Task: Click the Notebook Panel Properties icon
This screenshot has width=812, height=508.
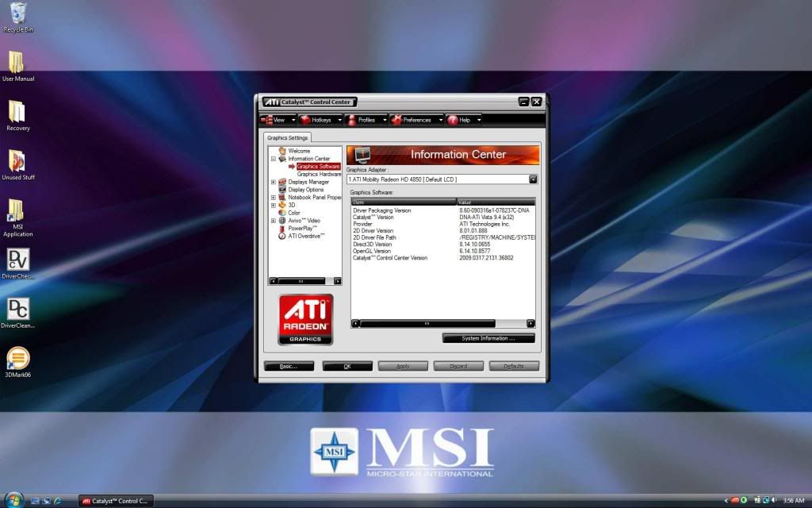Action: 282,198
